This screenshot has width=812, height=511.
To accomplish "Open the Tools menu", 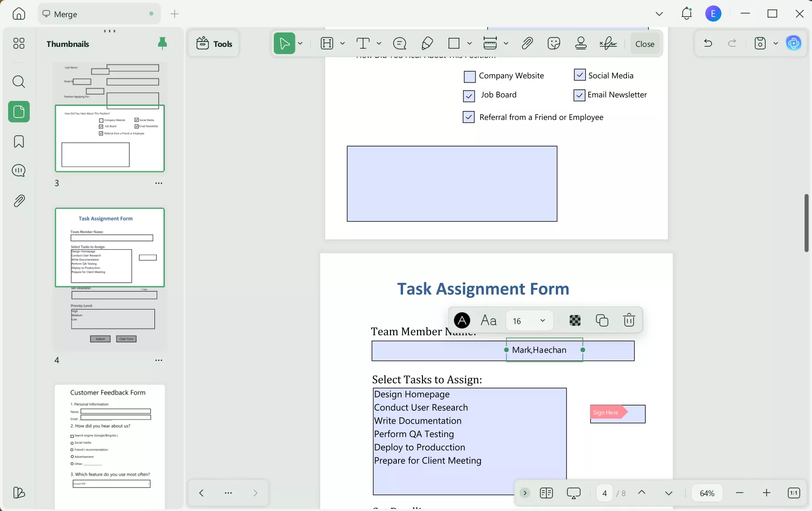I will coord(214,44).
